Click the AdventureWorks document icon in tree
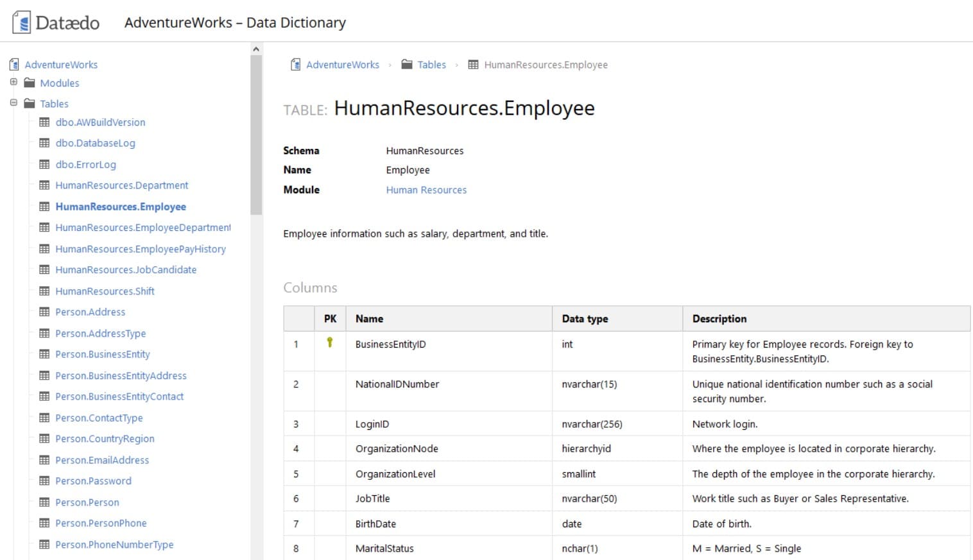The image size is (973, 560). [14, 64]
